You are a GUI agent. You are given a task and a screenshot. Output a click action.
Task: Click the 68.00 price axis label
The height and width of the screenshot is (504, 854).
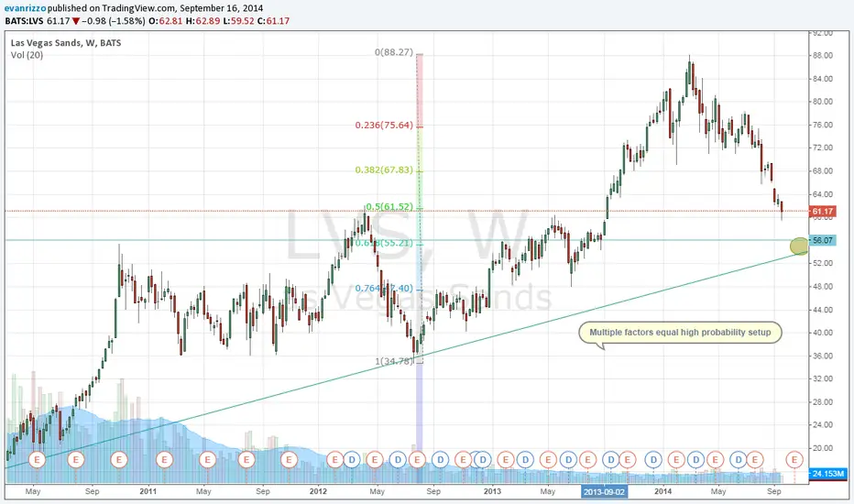[823, 170]
